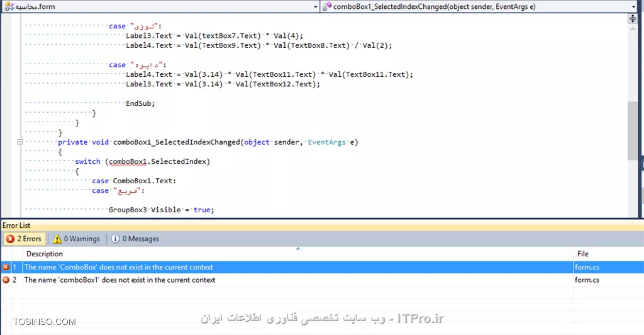Click the editor vertical scrollbar thumb
Screen dimensions: 644x335
(x=633, y=131)
